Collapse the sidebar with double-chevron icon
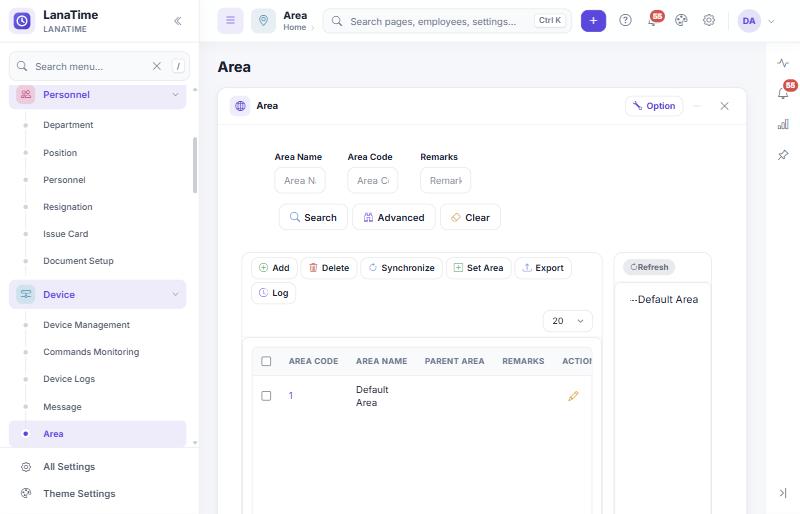 (178, 21)
